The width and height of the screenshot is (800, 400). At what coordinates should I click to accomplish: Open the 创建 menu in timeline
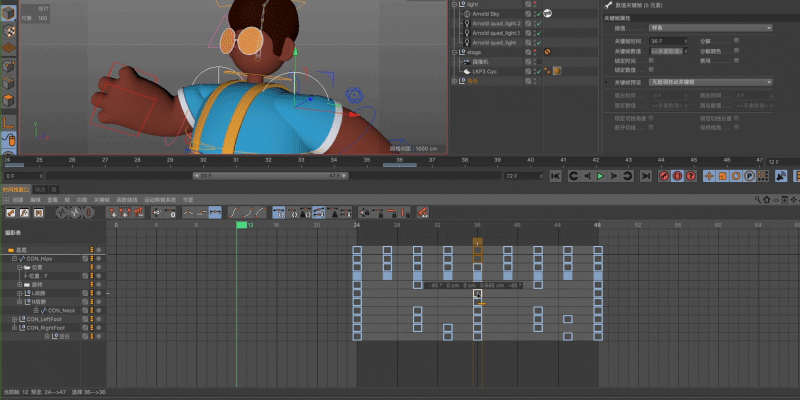[18, 200]
